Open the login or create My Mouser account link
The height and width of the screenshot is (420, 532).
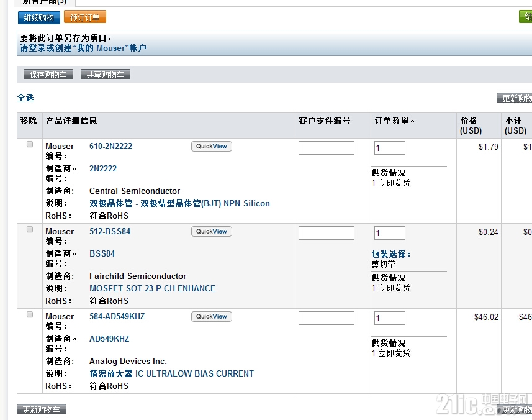click(83, 48)
